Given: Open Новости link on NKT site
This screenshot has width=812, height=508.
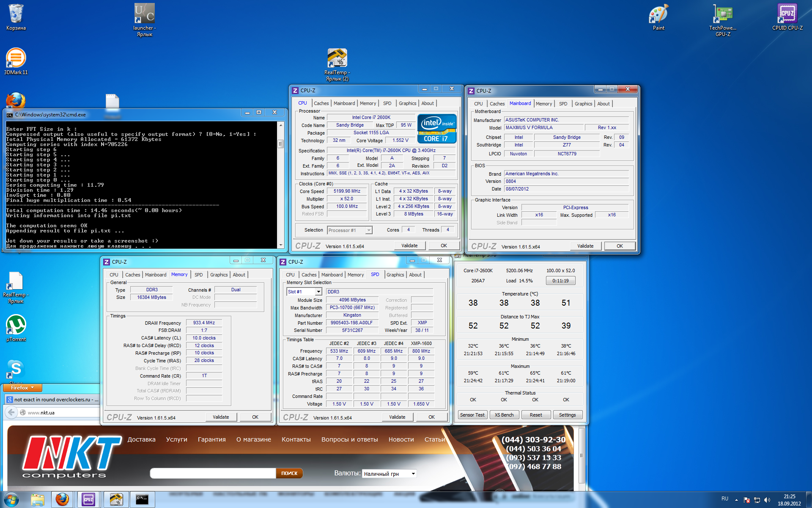Looking at the screenshot, I should [401, 439].
